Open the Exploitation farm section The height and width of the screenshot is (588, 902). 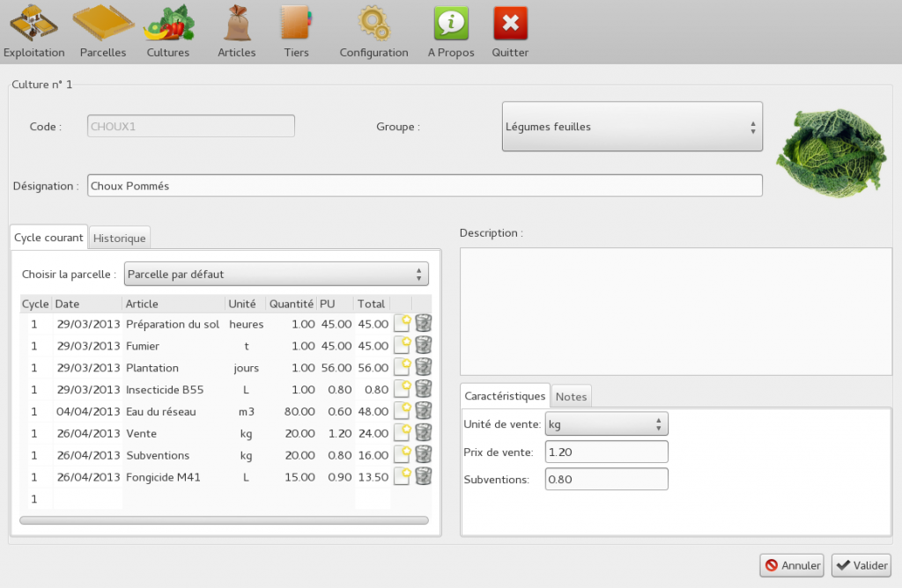tap(34, 31)
